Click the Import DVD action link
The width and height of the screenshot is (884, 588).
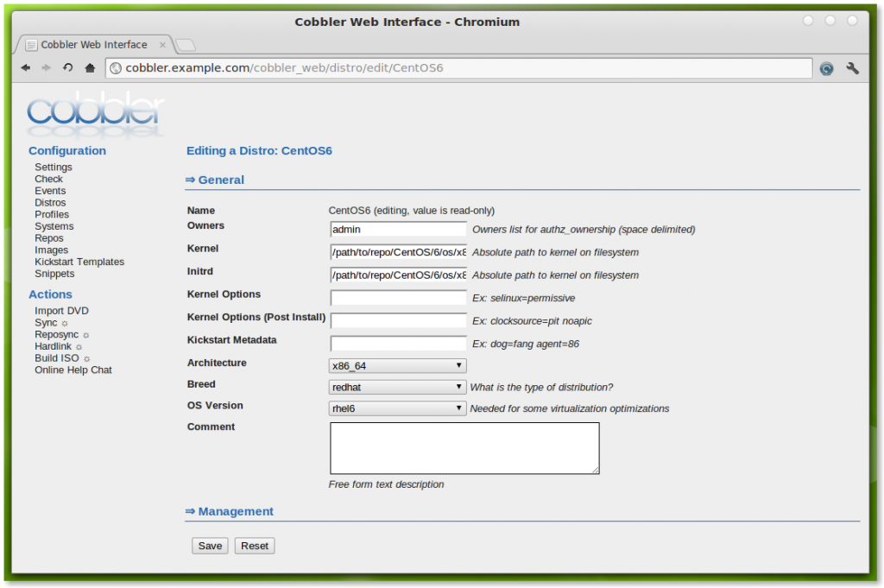tap(61, 311)
